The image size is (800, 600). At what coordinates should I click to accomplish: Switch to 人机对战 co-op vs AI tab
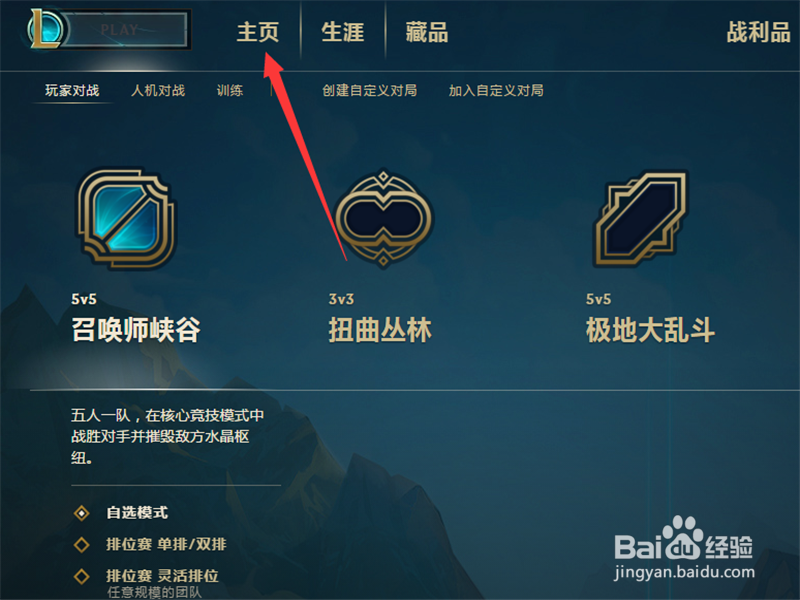(x=158, y=90)
